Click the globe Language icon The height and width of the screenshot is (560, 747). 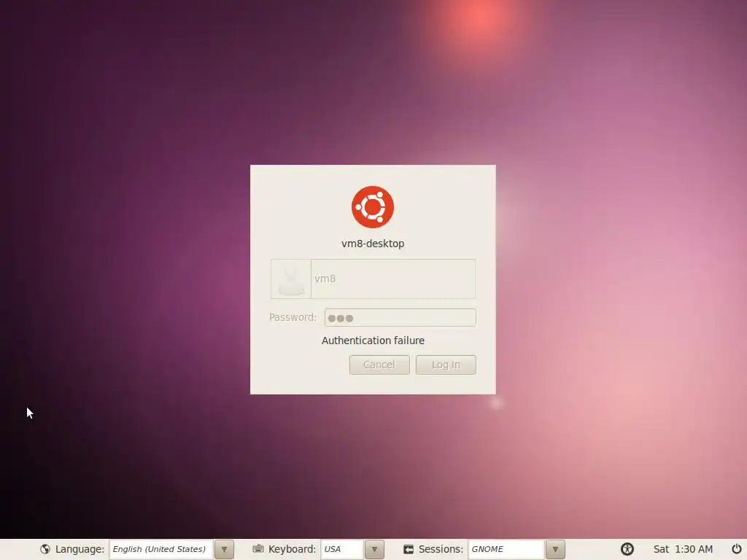(x=45, y=549)
